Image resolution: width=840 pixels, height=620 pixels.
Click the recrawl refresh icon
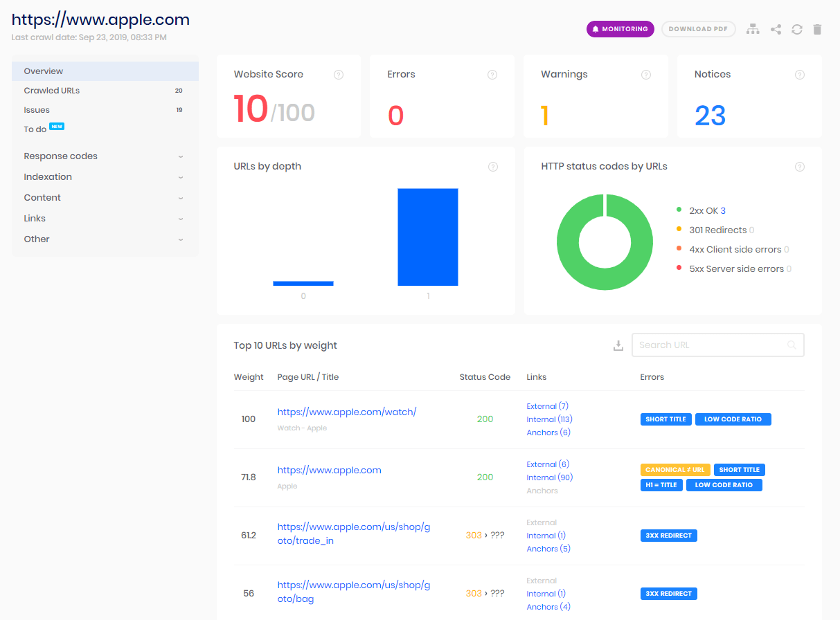[x=797, y=29]
